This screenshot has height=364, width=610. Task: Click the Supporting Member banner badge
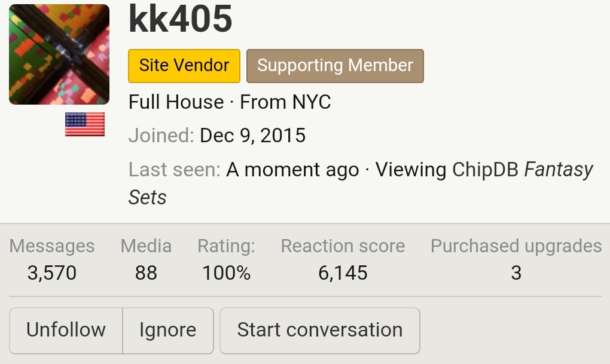tap(335, 66)
